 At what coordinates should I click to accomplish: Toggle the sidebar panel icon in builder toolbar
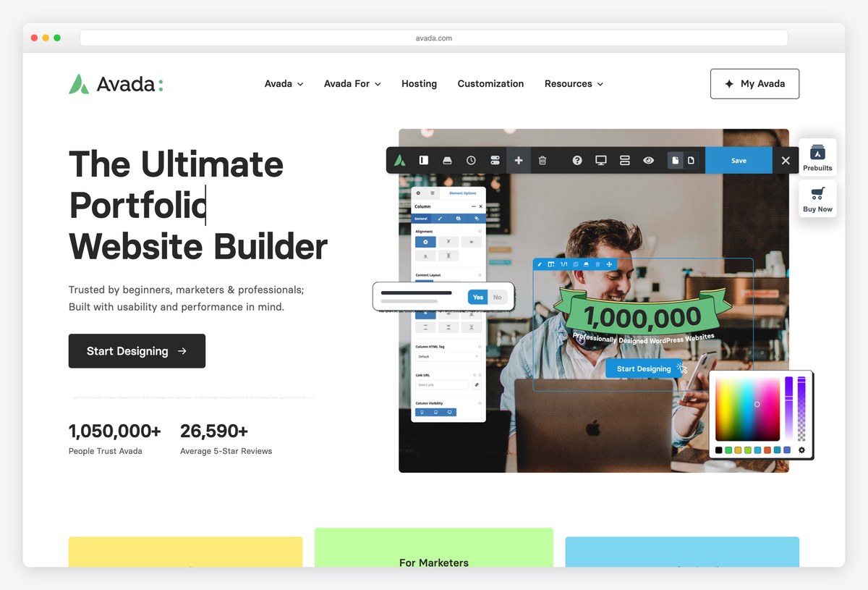tap(424, 161)
